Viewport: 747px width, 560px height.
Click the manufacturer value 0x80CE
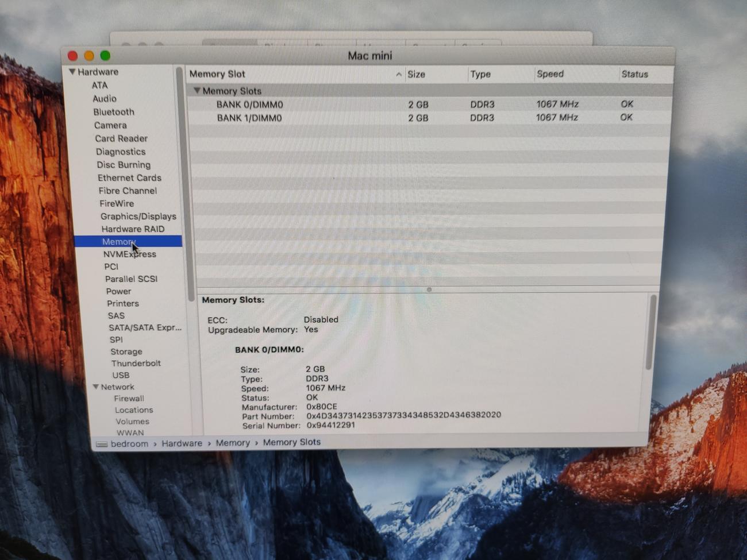321,407
